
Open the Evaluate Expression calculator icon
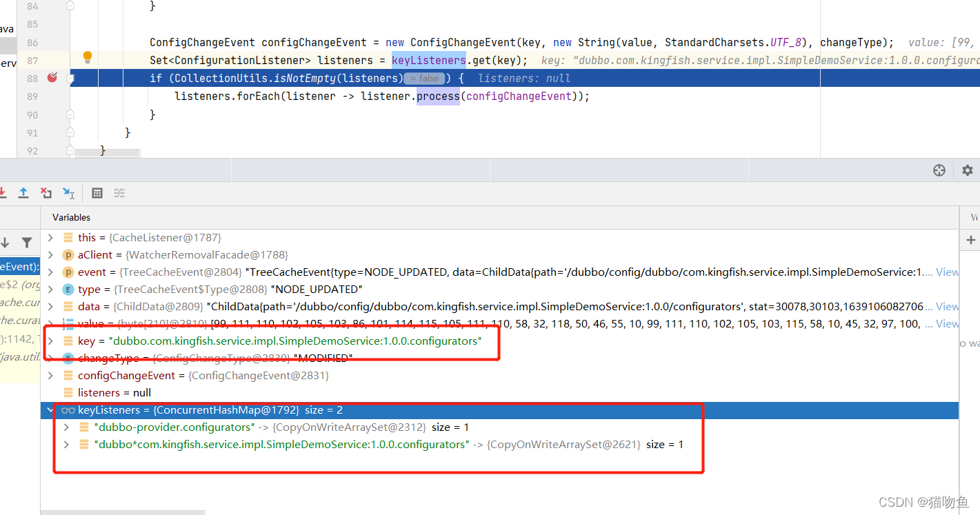point(97,193)
